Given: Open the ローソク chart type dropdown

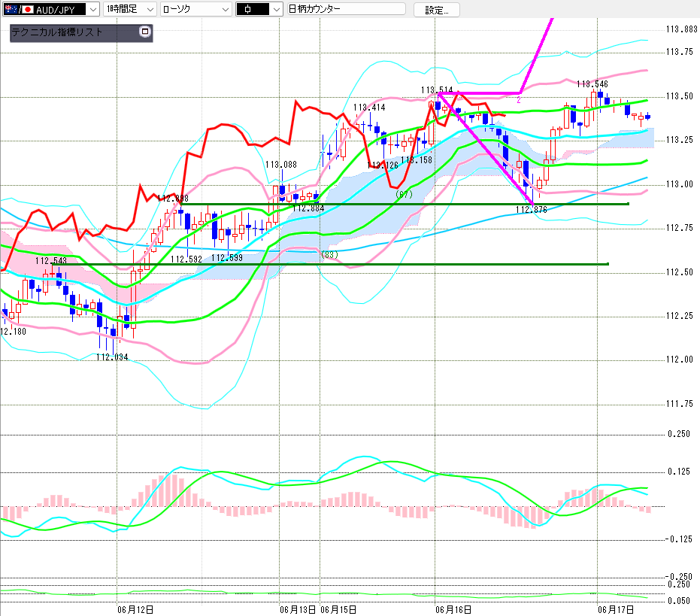Looking at the screenshot, I should pos(195,9).
